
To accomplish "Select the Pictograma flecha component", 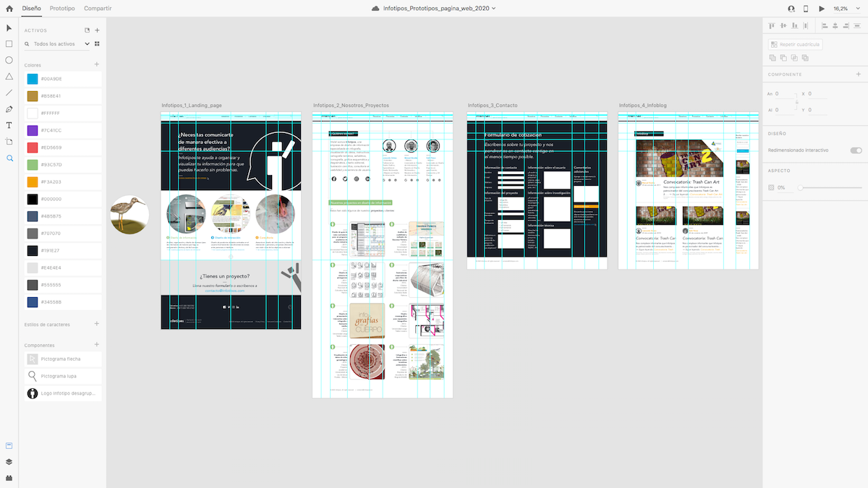I will tap(63, 359).
